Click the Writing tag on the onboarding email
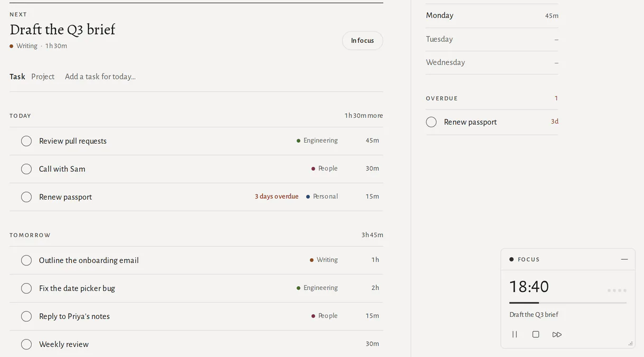This screenshot has width=644, height=357. 324,260
